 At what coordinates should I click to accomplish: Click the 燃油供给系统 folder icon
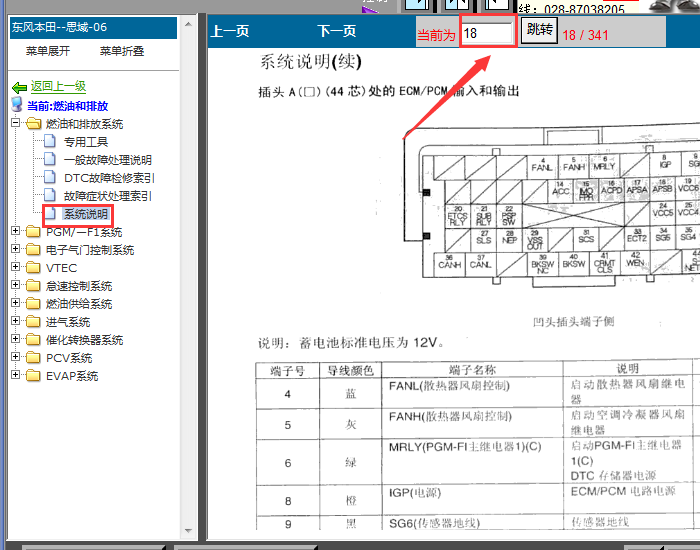click(33, 304)
